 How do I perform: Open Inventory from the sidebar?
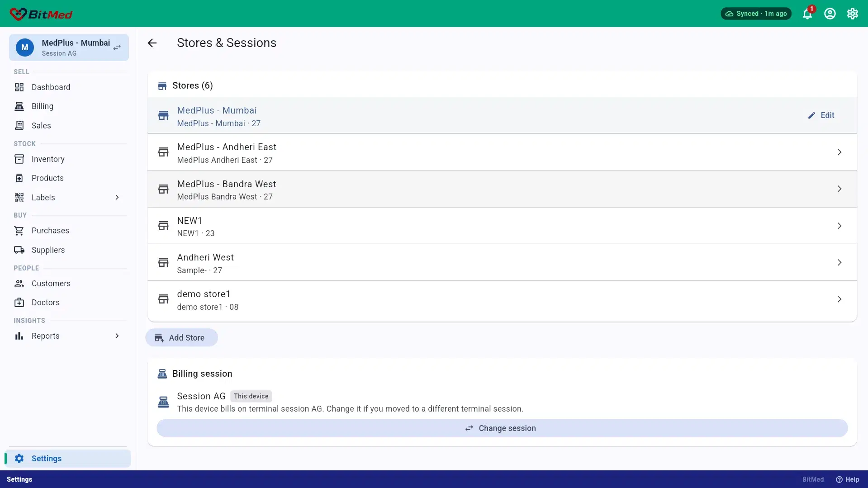pos(68,159)
